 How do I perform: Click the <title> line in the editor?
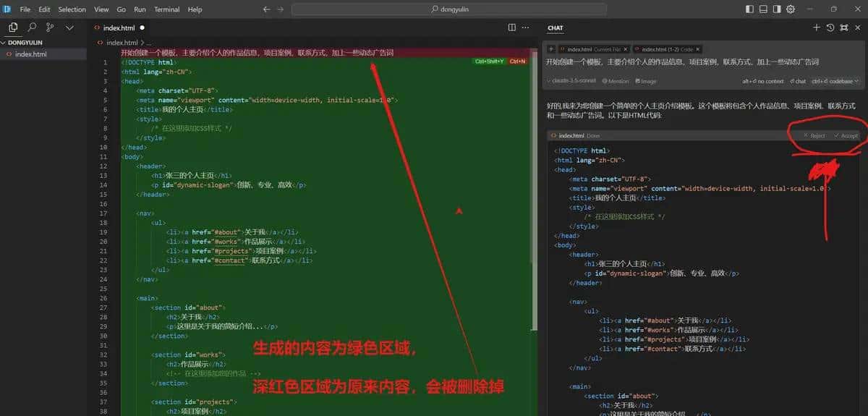(x=184, y=109)
